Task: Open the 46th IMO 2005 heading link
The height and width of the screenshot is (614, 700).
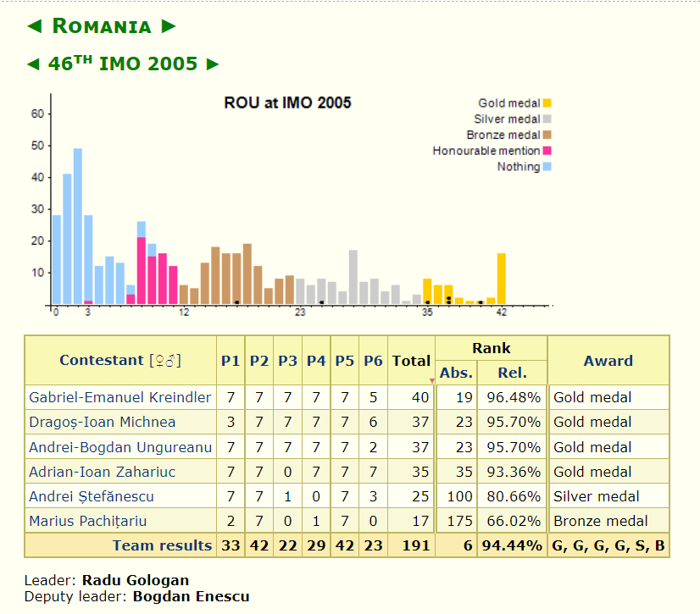Action: 123,64
